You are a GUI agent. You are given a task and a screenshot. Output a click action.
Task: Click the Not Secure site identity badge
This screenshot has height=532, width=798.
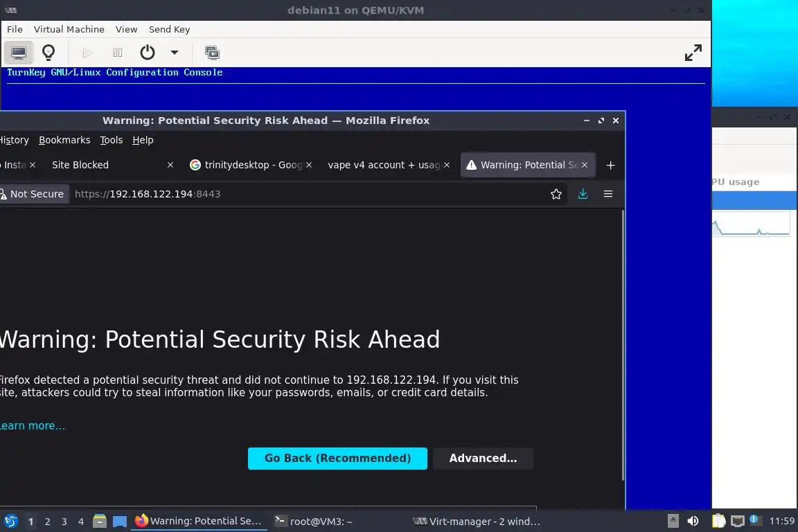33,194
